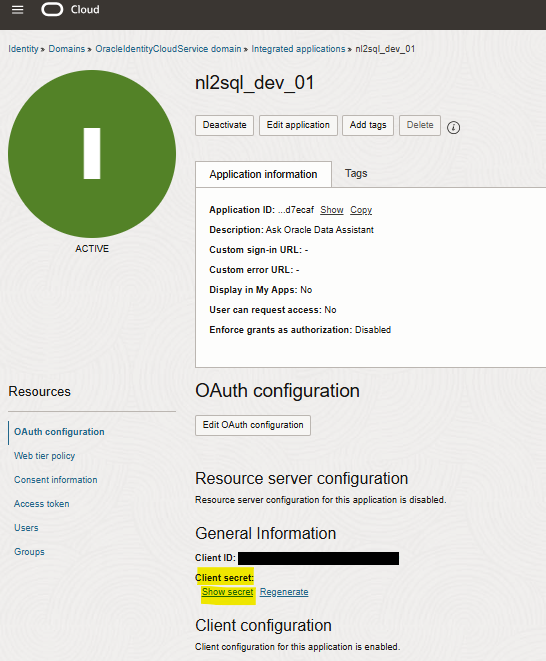The height and width of the screenshot is (661, 546).
Task: Click the green application avatar icon
Action: coord(92,154)
